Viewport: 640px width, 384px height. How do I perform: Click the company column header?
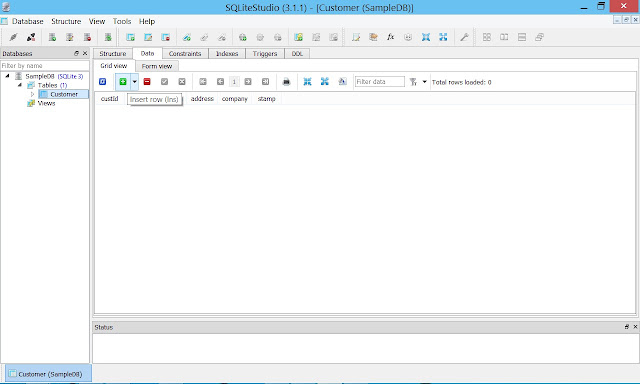(235, 99)
